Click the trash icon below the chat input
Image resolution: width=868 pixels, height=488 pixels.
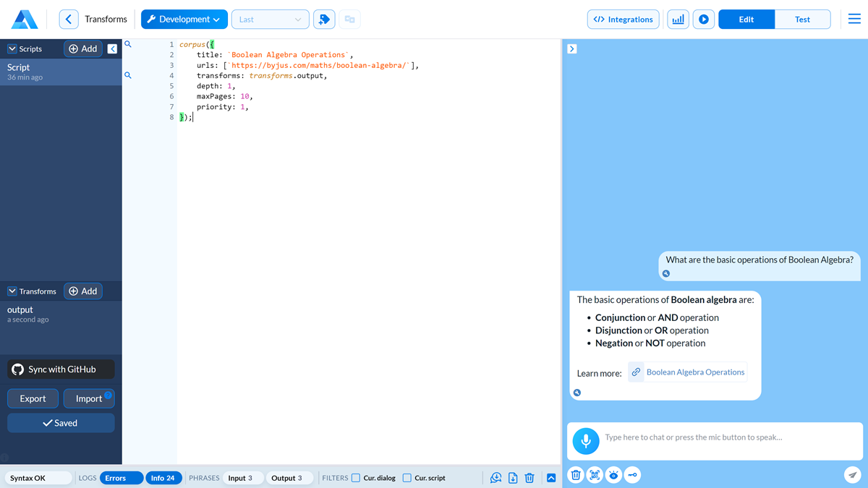(575, 475)
